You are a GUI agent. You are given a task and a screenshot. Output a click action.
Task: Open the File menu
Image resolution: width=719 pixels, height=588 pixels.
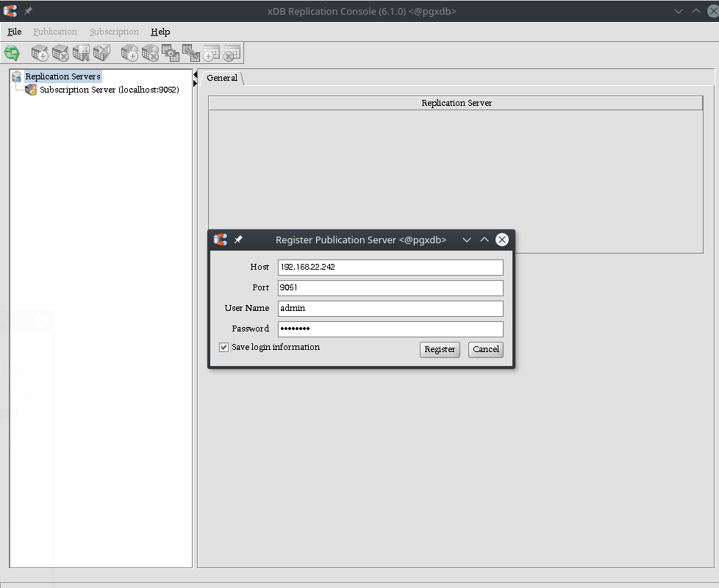(x=15, y=32)
